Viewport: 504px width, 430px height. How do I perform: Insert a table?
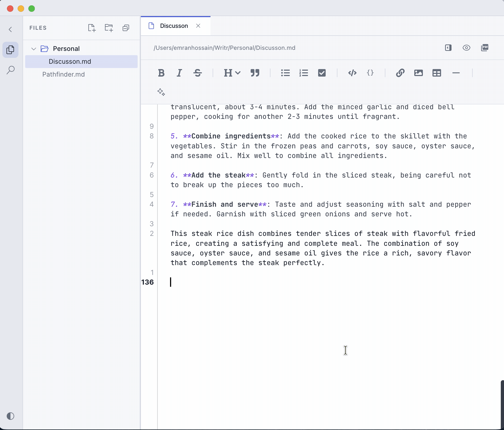pyautogui.click(x=437, y=73)
